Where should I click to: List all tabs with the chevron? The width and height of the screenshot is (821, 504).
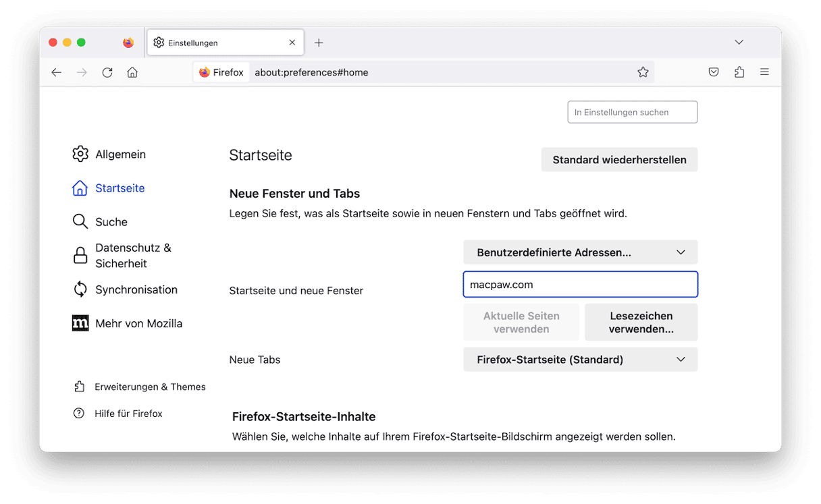(739, 43)
